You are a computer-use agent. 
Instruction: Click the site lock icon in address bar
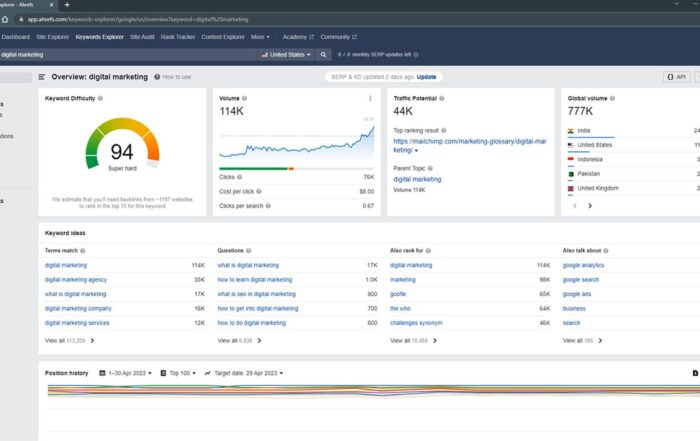[21, 19]
